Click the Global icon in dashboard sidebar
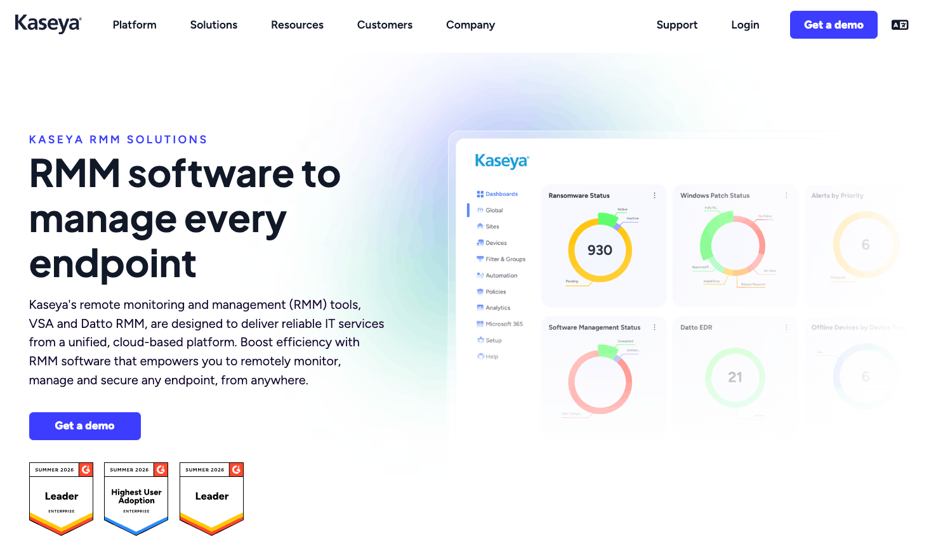 coord(480,211)
